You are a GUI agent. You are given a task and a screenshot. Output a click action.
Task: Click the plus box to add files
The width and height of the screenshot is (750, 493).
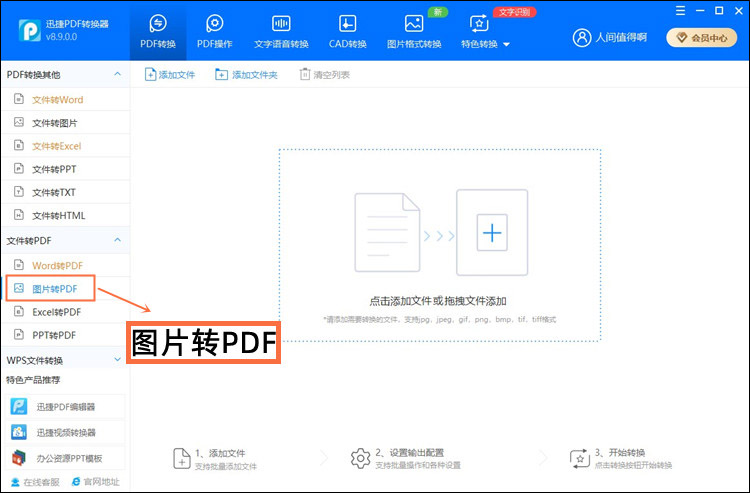492,233
